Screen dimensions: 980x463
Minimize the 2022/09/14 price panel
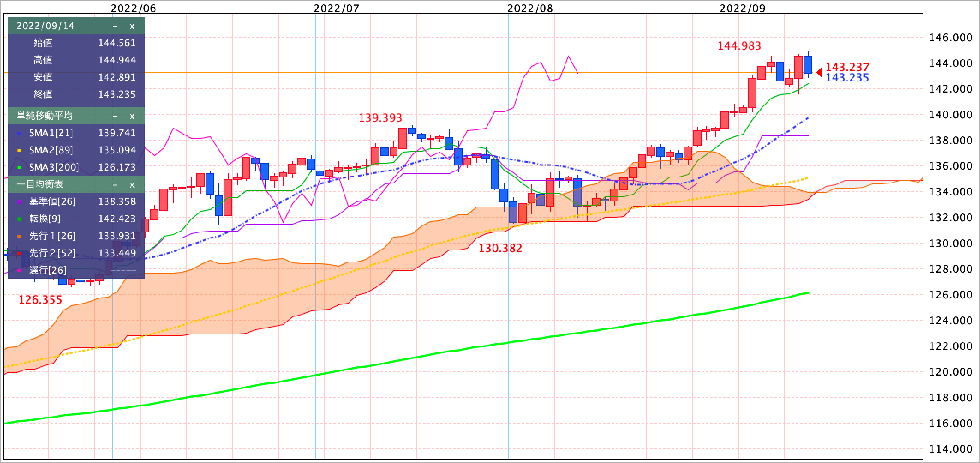(x=115, y=26)
